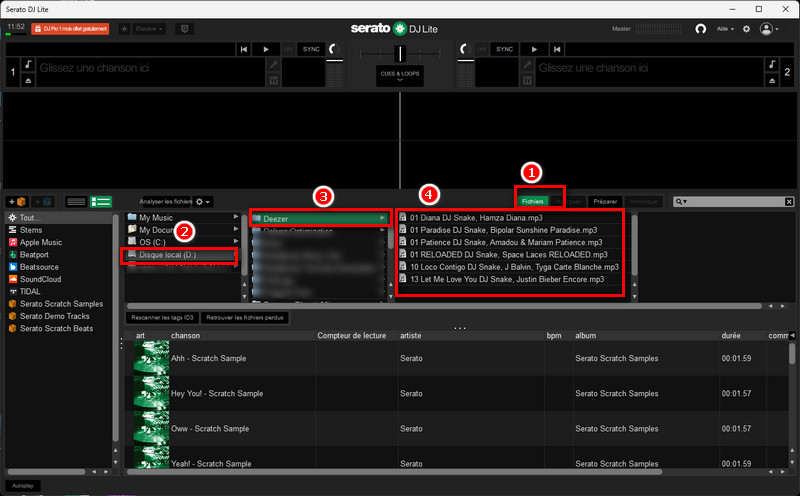Select Beatport in the sidebar

coord(59,255)
